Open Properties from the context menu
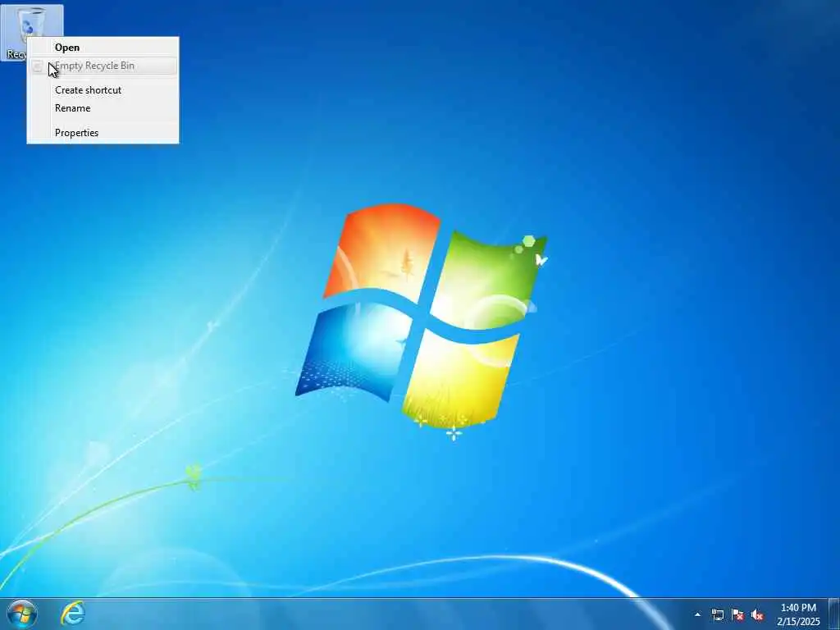 click(x=103, y=133)
